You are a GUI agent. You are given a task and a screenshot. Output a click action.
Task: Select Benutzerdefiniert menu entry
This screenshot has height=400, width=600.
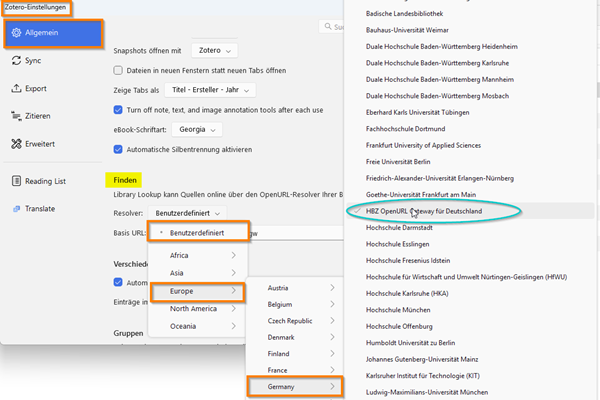(x=198, y=233)
